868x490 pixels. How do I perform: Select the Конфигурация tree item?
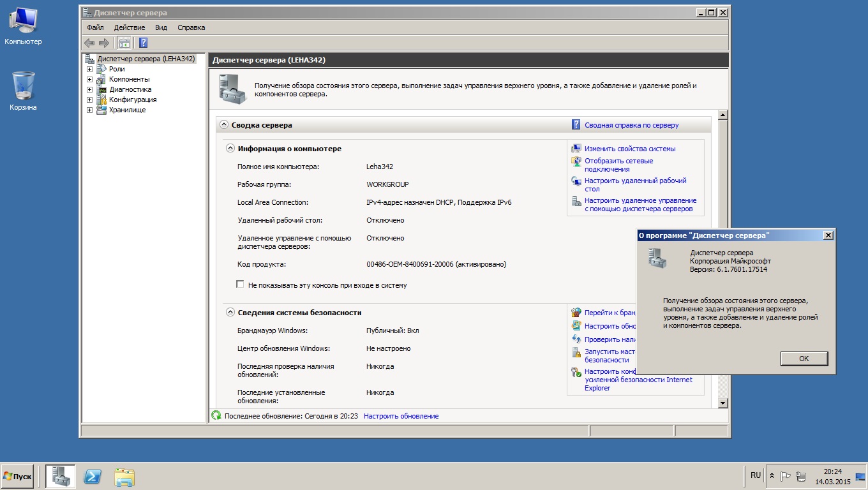pyautogui.click(x=132, y=100)
